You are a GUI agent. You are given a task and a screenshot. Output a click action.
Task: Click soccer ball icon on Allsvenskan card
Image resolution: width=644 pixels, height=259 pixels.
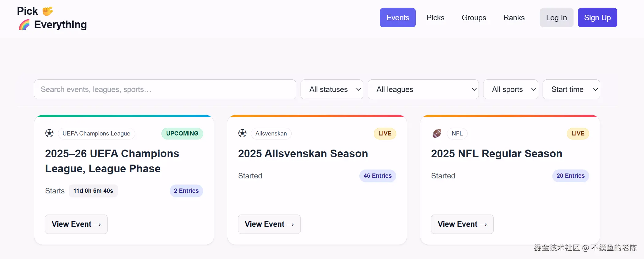click(242, 133)
